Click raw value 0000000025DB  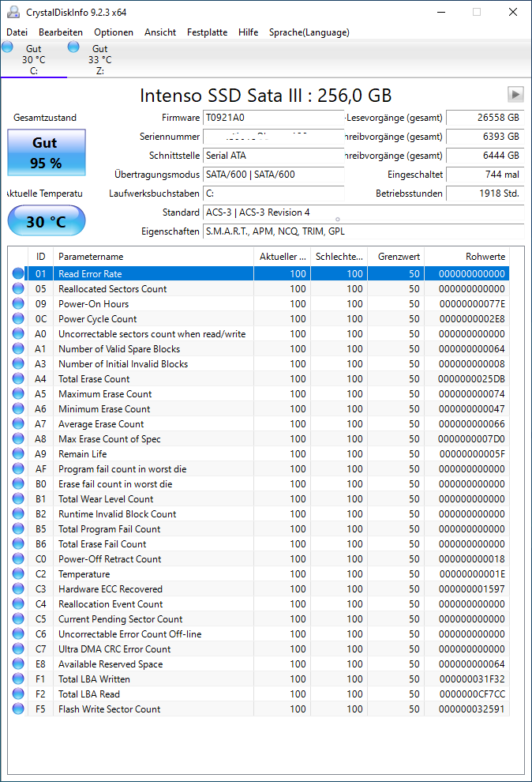pyautogui.click(x=471, y=378)
